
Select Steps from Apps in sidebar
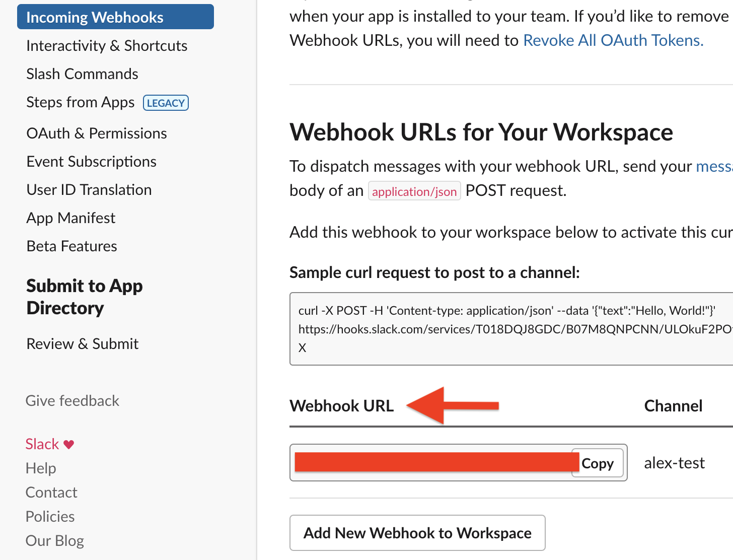tap(81, 102)
